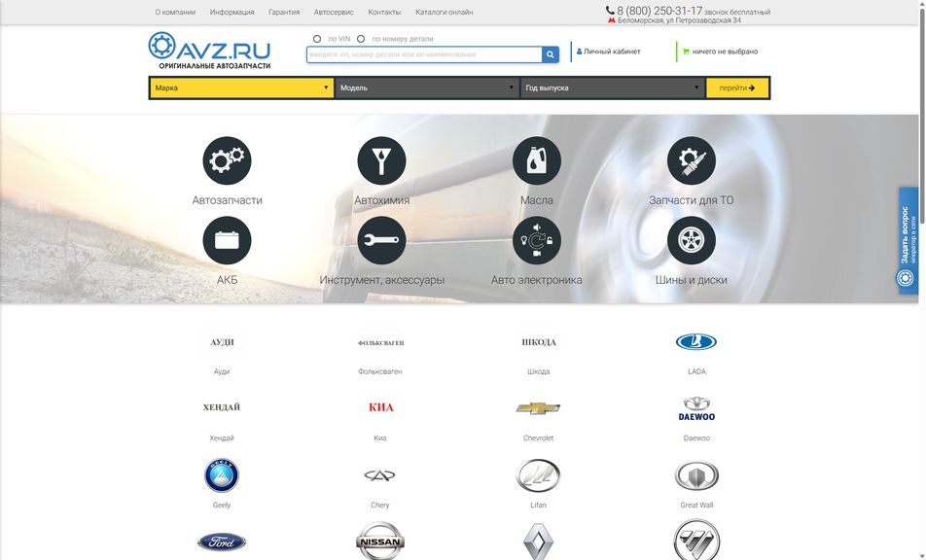
Task: Open the Автозапчасти gears icon
Action: point(227,160)
